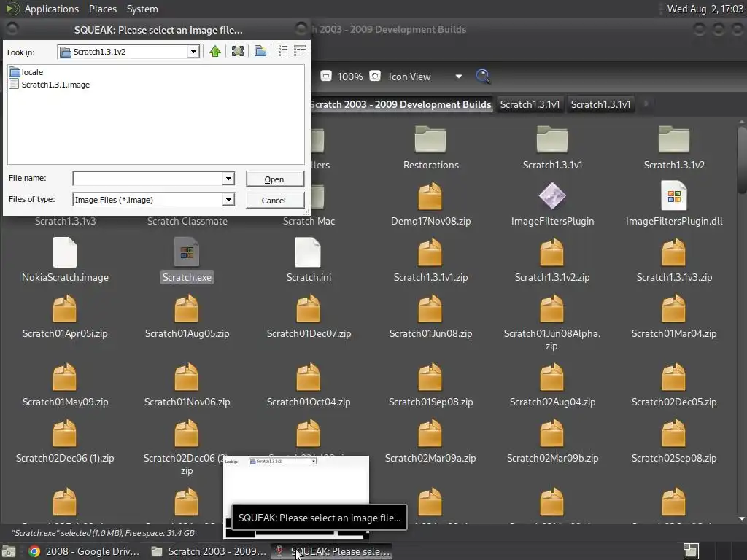Select Scratch01Oct04.zip archive
747x560 pixels.
309,385
